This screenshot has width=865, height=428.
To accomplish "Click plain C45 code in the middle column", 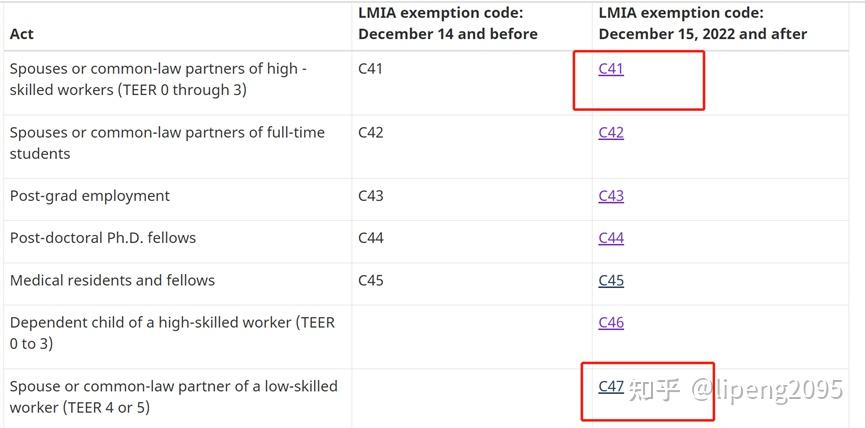I will coord(370,280).
